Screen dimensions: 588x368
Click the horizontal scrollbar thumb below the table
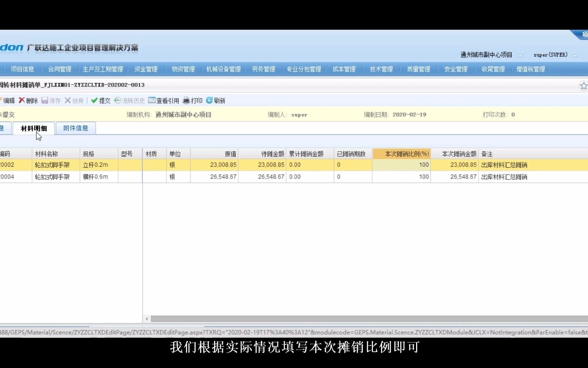tap(369, 319)
